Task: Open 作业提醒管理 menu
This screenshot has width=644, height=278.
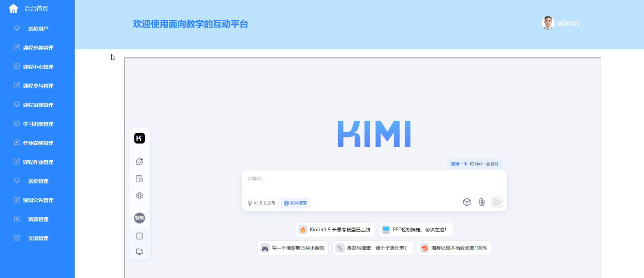Action: tap(37, 143)
